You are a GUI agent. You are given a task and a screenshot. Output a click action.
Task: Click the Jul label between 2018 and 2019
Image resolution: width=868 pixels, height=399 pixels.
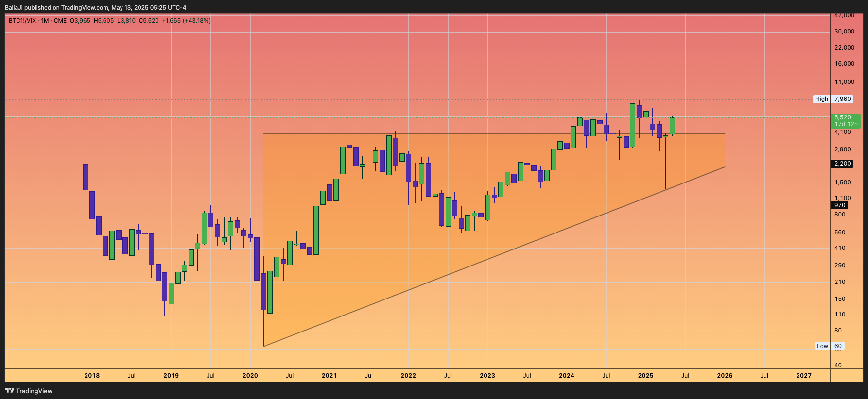pyautogui.click(x=132, y=376)
